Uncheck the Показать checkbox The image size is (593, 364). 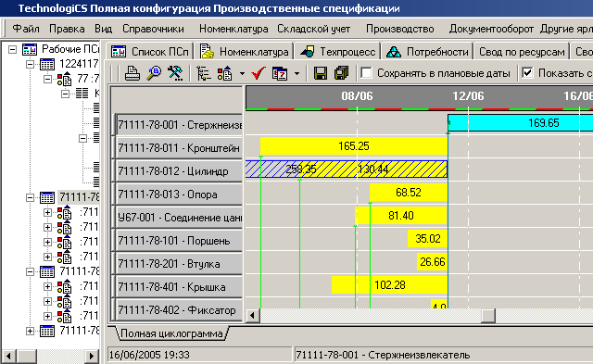pos(527,72)
